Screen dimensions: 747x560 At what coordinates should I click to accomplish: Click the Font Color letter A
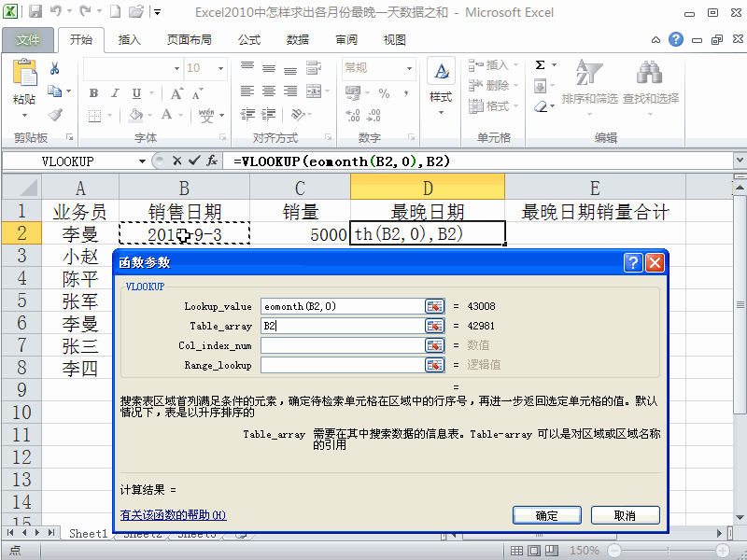click(x=167, y=115)
